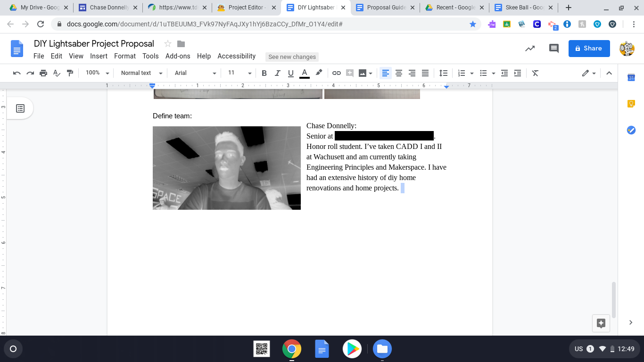Star the DIY Lightsaber document
Screen dimensions: 644x362
point(167,44)
